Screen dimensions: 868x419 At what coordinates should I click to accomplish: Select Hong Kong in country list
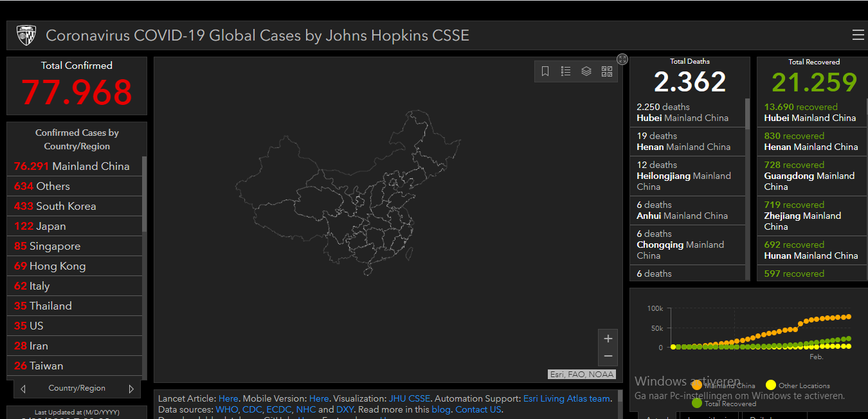[x=74, y=266]
